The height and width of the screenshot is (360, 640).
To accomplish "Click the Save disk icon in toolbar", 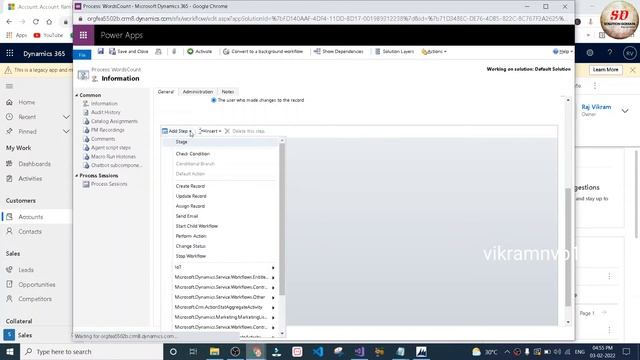I will (x=101, y=51).
